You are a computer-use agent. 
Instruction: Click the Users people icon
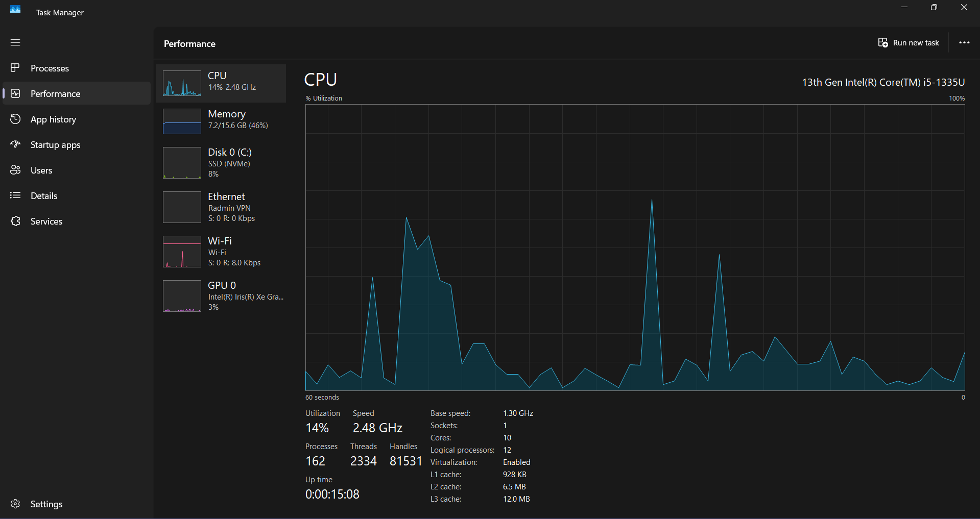[x=15, y=170]
